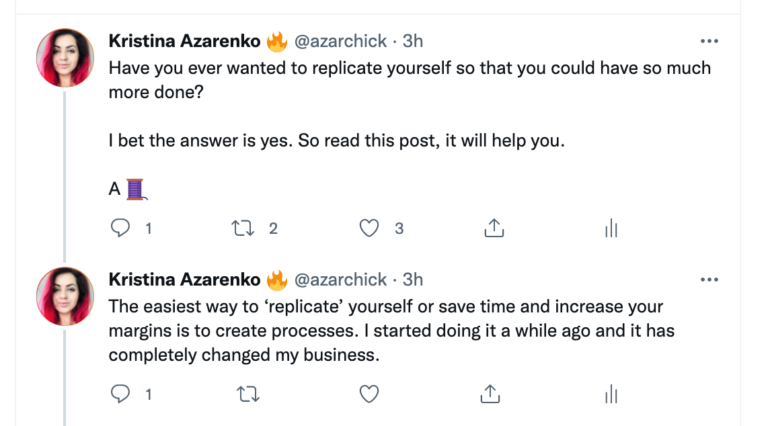This screenshot has height=426, width=768.
Task: Like the first tweet with 3 likes
Action: [x=369, y=229]
